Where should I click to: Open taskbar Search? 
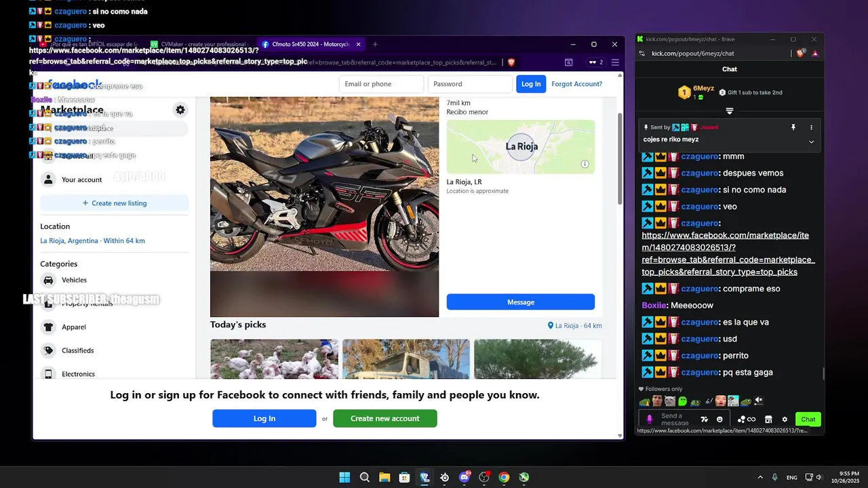pyautogui.click(x=364, y=477)
